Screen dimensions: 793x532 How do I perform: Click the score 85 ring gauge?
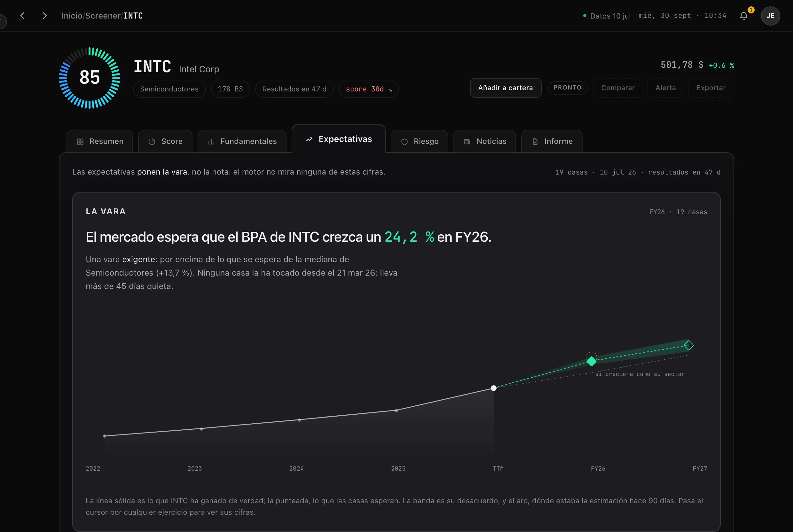point(90,78)
